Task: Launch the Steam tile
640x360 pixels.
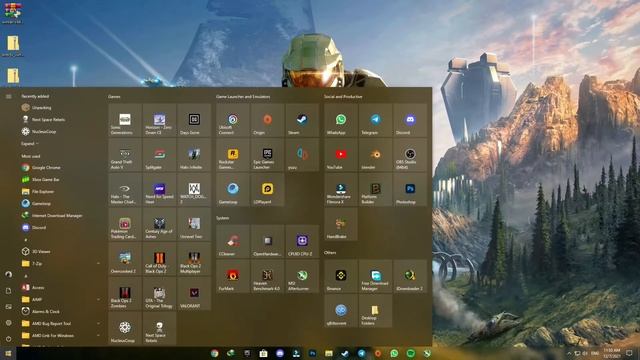Action: [x=302, y=120]
